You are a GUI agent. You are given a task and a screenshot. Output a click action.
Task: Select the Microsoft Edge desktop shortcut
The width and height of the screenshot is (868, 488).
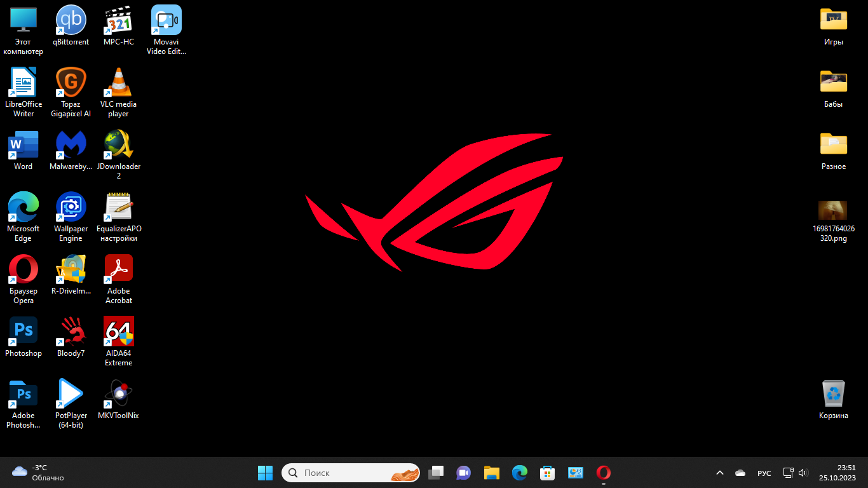coord(24,217)
